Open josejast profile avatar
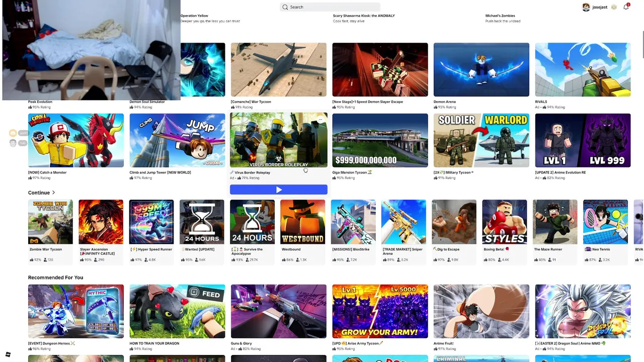Image resolution: width=644 pixels, height=362 pixels. pos(586,7)
